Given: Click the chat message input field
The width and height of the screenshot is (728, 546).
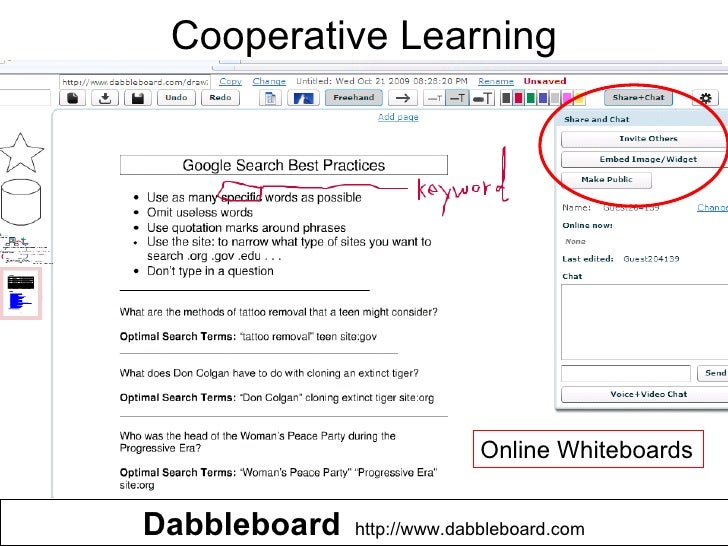Looking at the screenshot, I should tap(626, 373).
